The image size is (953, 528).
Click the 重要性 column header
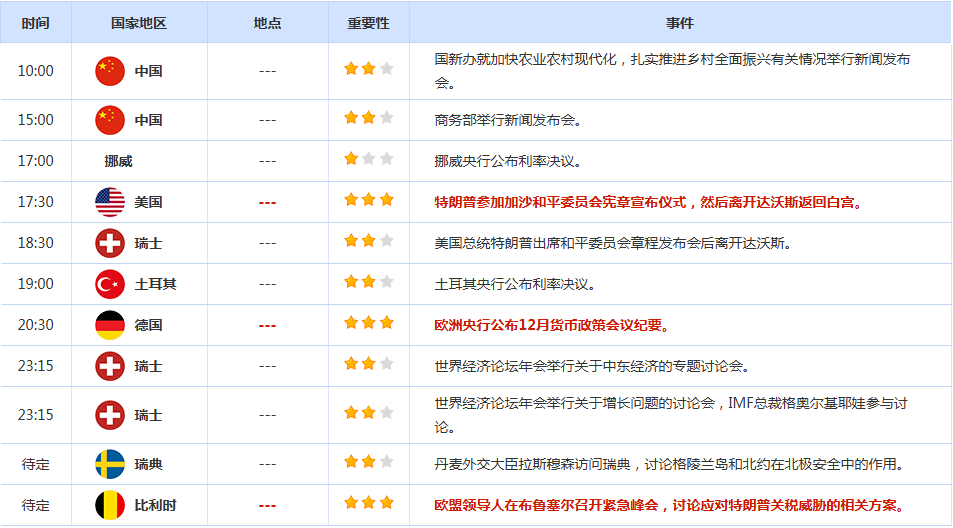click(368, 23)
